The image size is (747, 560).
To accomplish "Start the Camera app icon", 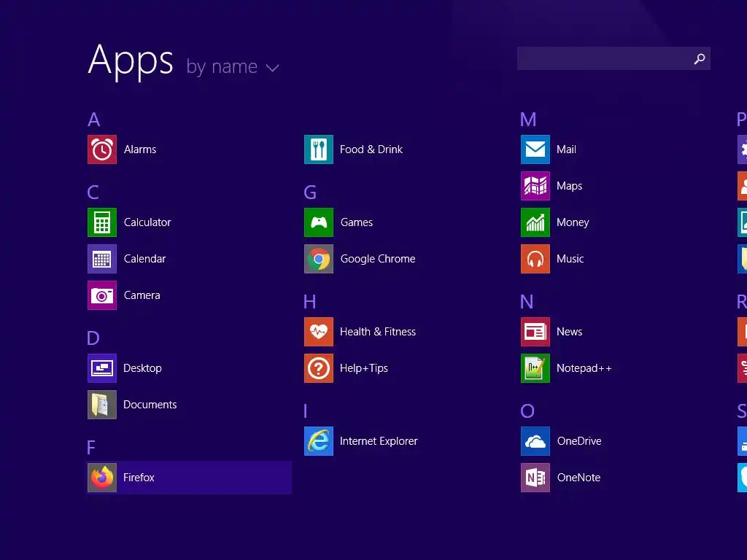I will tap(102, 295).
